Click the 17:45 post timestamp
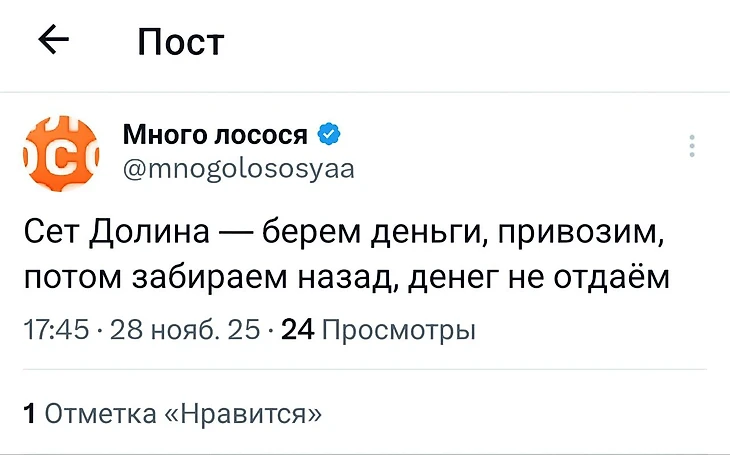The height and width of the screenshot is (455, 730). [x=56, y=330]
